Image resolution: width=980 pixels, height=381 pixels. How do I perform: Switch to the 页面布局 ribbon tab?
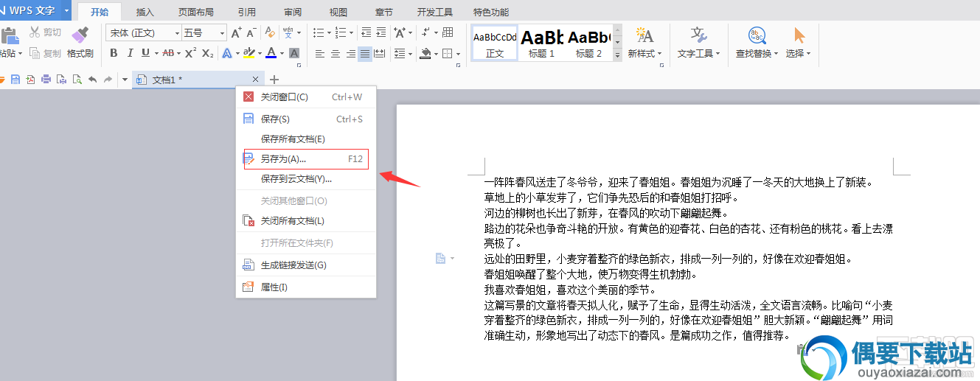point(196,13)
